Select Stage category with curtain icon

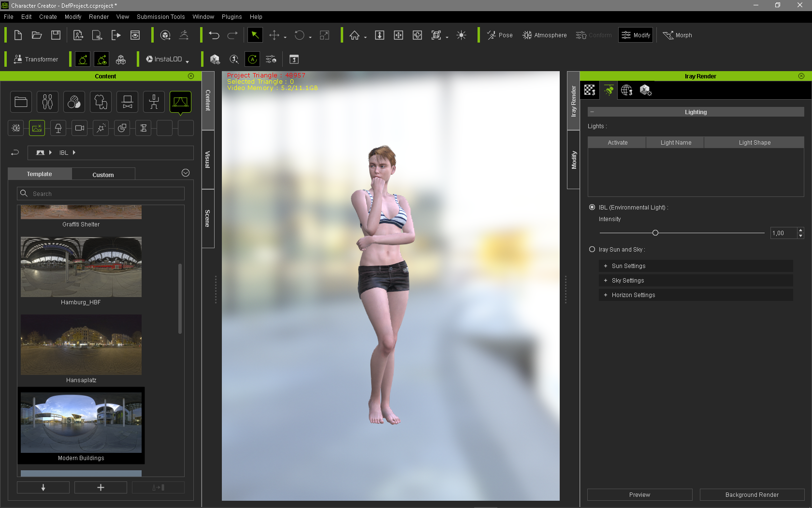[180, 102]
